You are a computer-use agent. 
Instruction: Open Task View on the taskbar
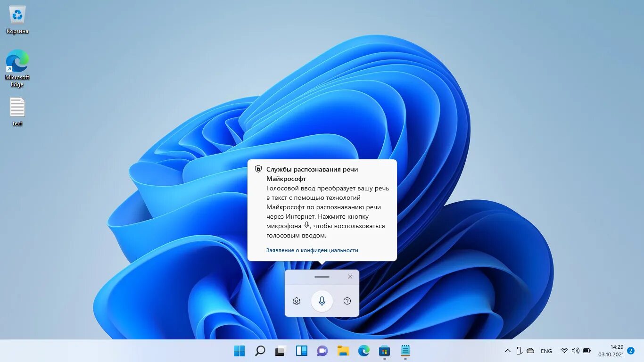[281, 351]
